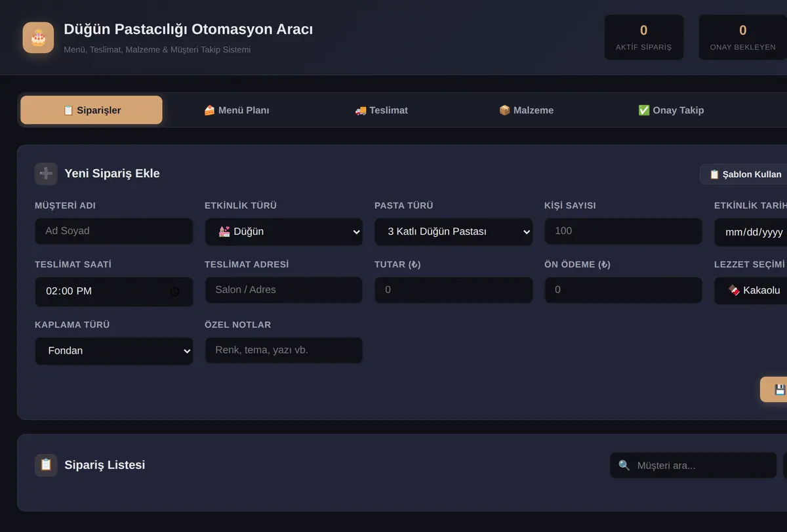This screenshot has width=787, height=532.
Task: Click the clipboard icon beside Sipariş Listesi
Action: (46, 465)
